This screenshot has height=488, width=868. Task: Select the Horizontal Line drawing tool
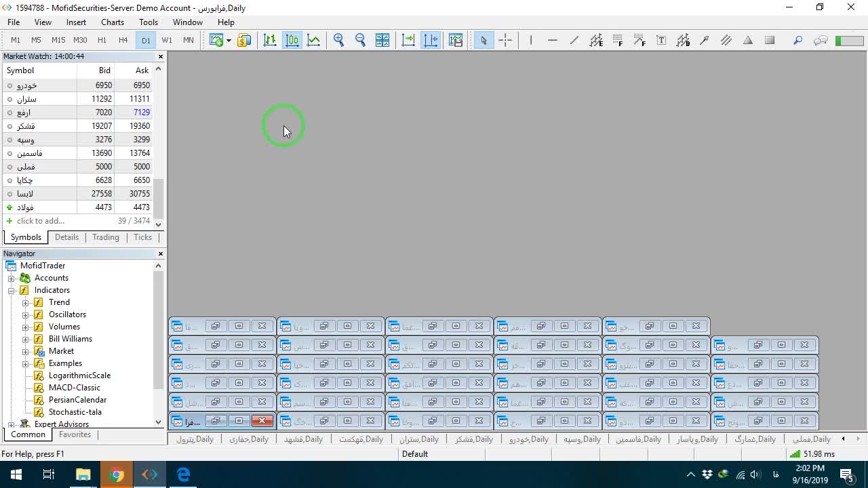pos(553,40)
